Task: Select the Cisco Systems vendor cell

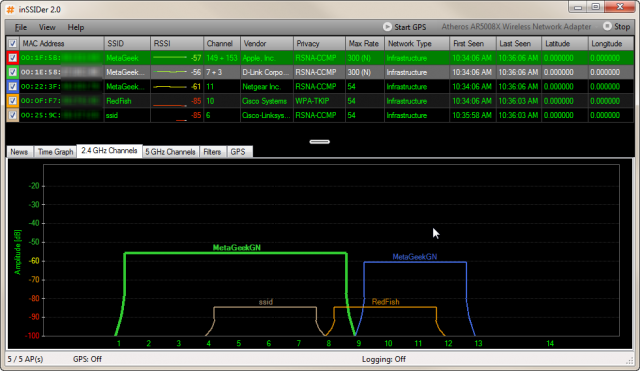Action: (267, 101)
